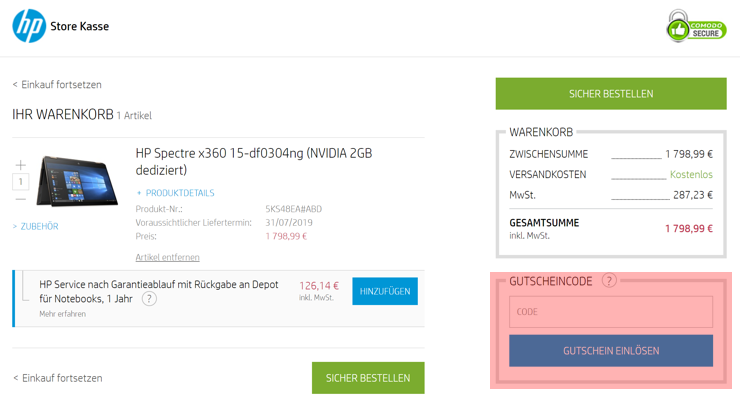Increase quantity with the plus icon
This screenshot has height=400, width=740.
coord(20,165)
